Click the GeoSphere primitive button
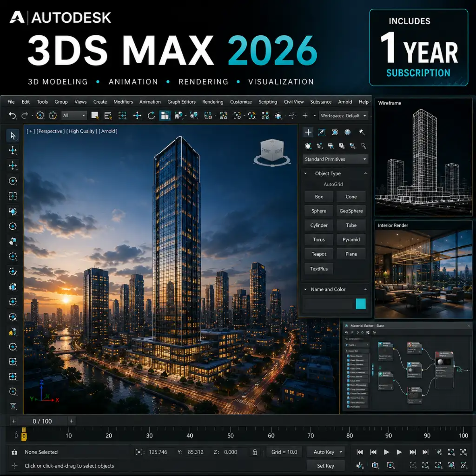The height and width of the screenshot is (476, 476). click(x=351, y=211)
